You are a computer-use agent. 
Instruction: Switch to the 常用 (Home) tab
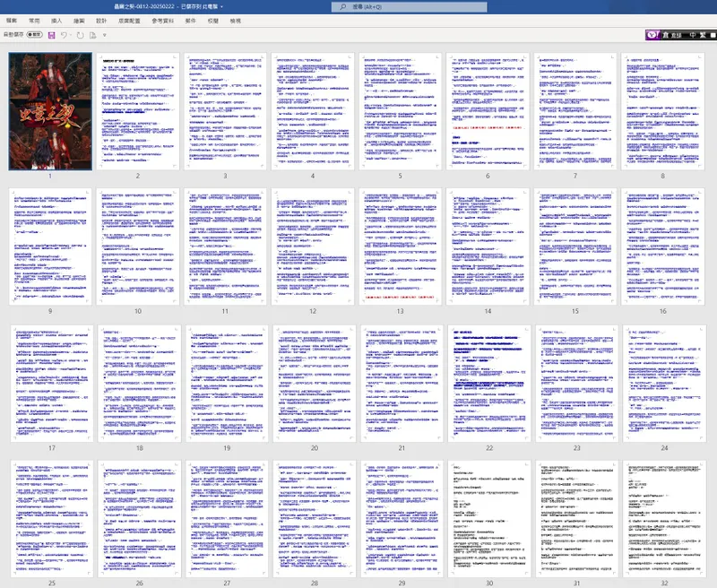(34, 21)
